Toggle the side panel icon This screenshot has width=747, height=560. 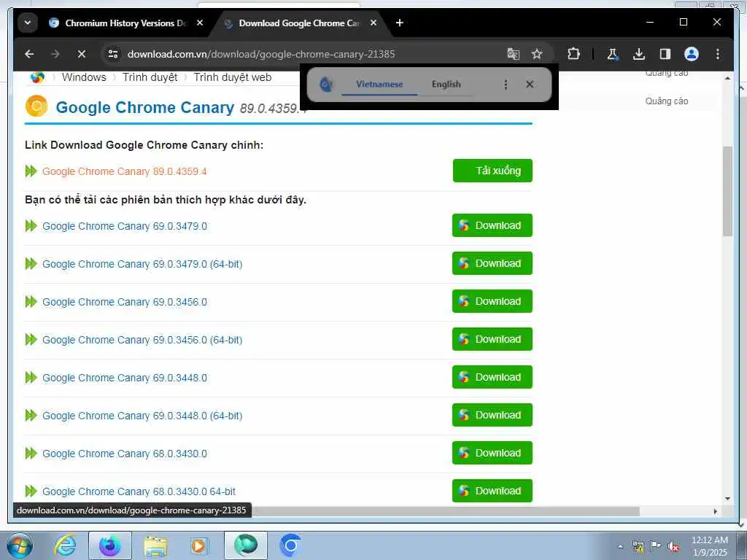point(665,54)
